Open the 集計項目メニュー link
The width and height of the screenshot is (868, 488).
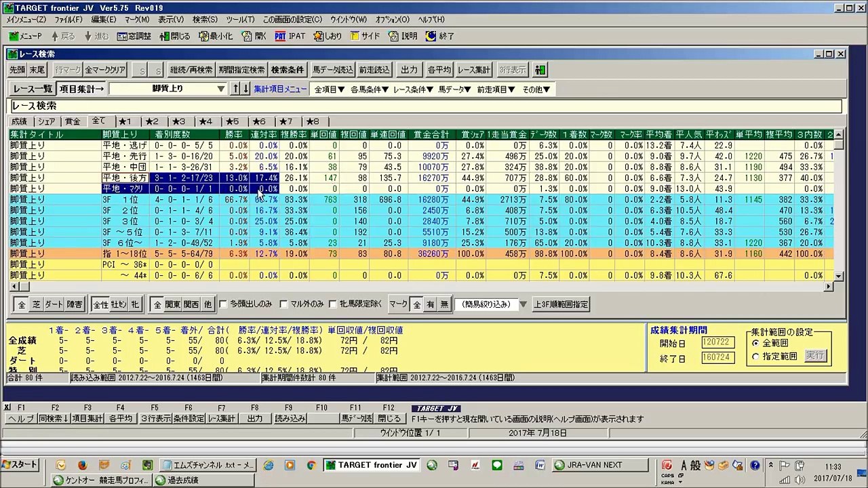pos(280,89)
